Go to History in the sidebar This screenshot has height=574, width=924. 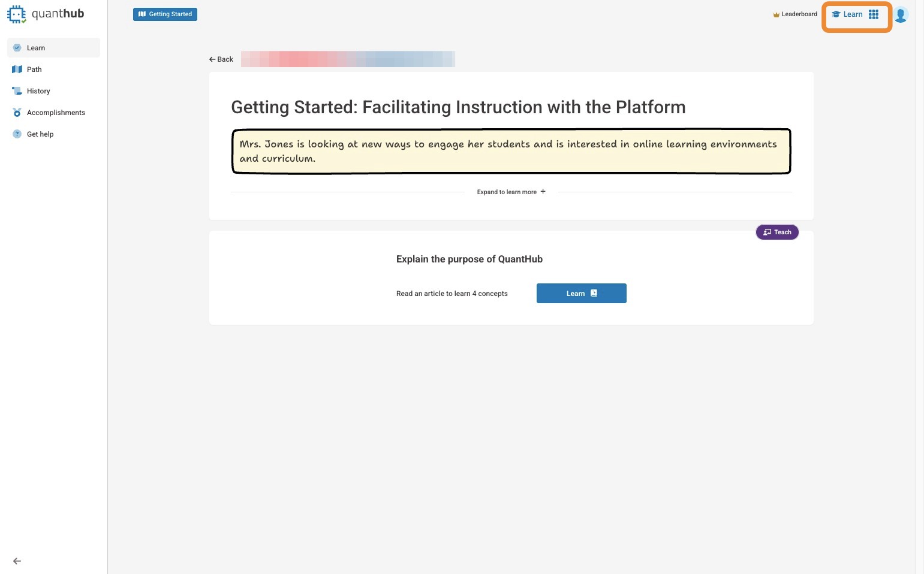[x=38, y=91]
